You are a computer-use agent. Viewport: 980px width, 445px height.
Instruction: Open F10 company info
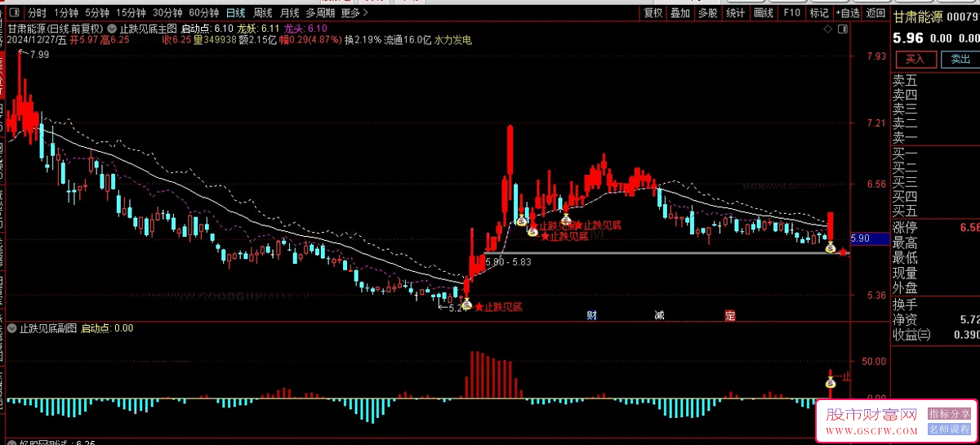[791, 13]
